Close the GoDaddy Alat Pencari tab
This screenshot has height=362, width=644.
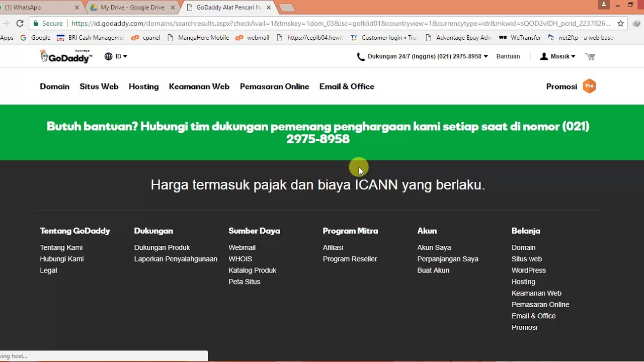pos(269,8)
